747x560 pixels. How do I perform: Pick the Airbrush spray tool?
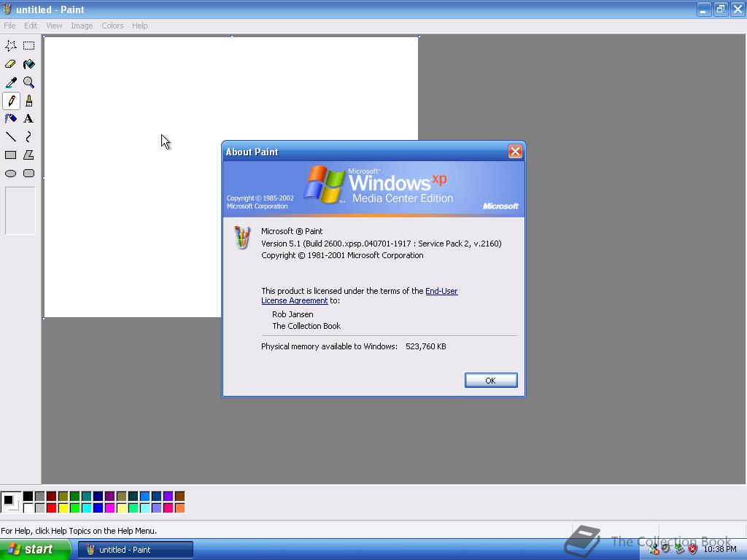tap(10, 119)
